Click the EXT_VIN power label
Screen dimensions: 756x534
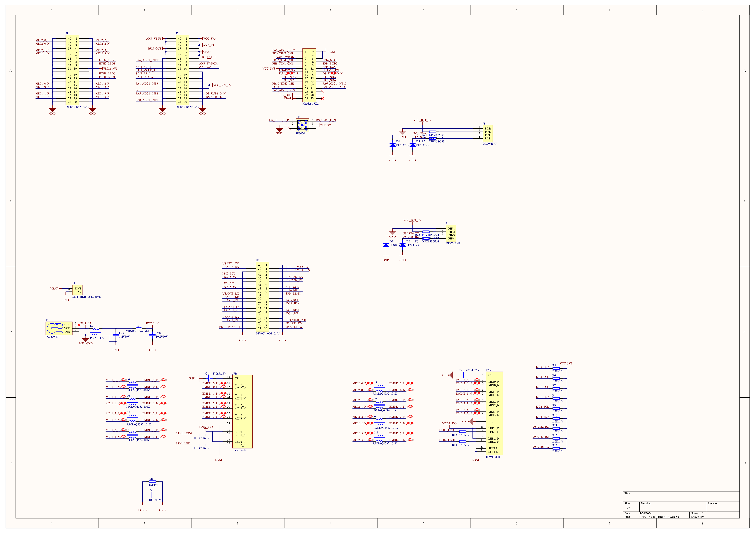(152, 323)
